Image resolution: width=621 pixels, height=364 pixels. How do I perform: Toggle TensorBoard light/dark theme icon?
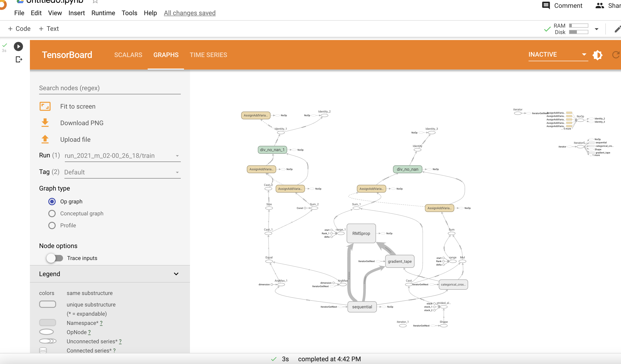(x=597, y=55)
